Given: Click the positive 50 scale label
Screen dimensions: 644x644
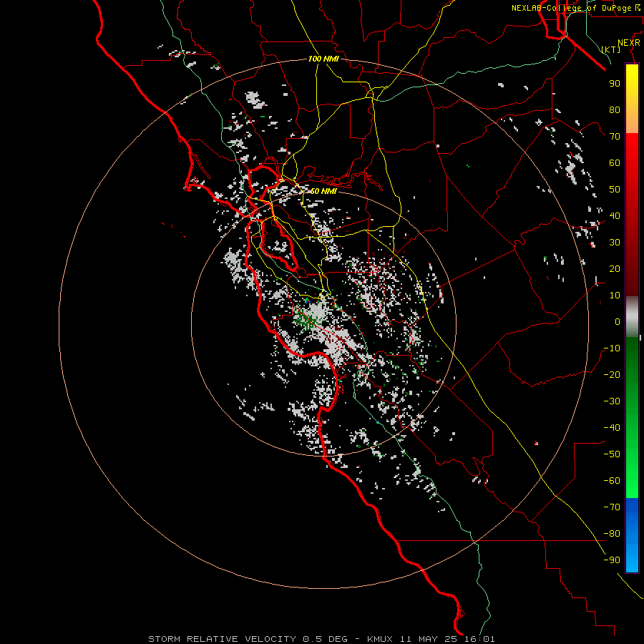Looking at the screenshot, I should pyautogui.click(x=615, y=190).
